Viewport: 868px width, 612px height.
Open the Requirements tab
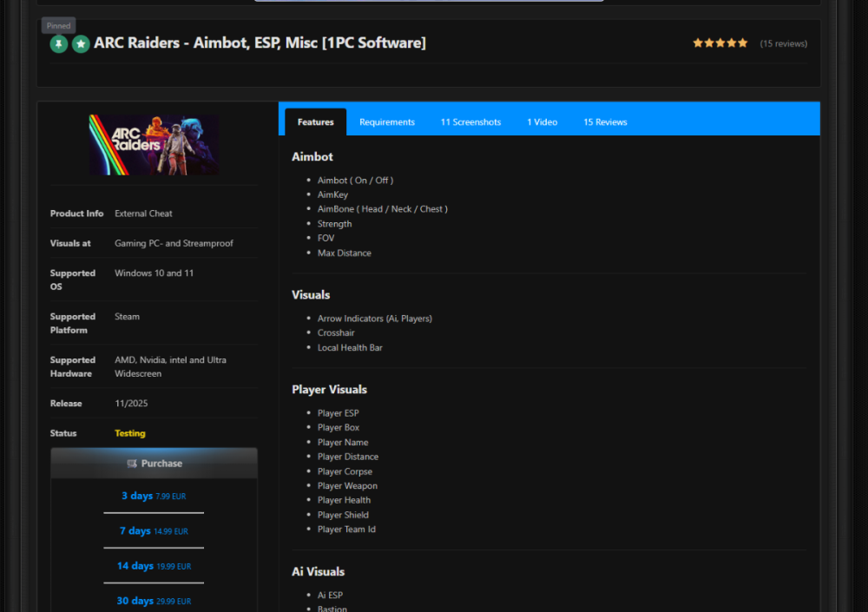coord(387,122)
